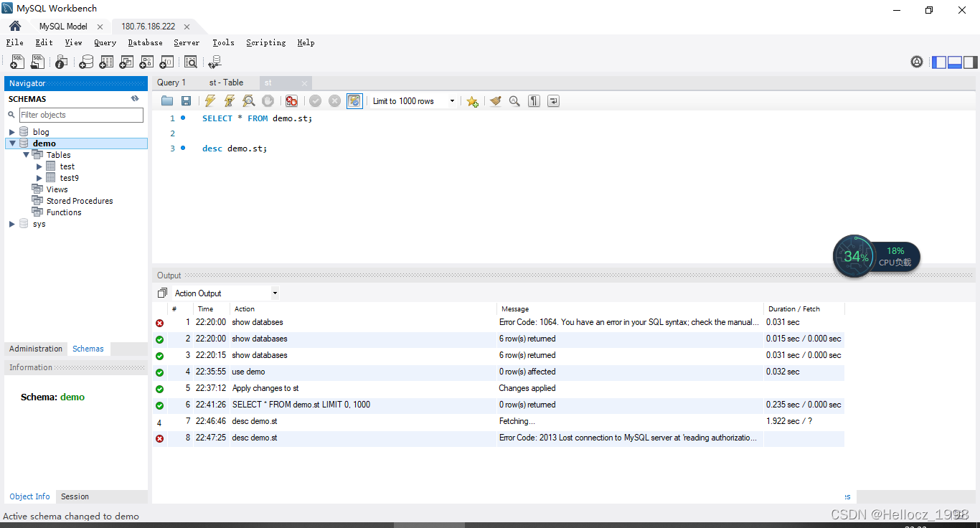Stop the query being executed

pos(268,101)
